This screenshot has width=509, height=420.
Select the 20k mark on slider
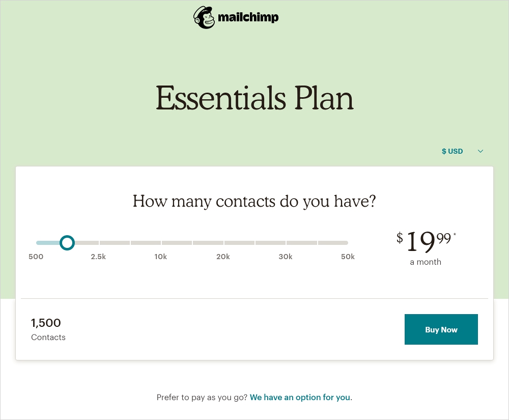point(223,257)
